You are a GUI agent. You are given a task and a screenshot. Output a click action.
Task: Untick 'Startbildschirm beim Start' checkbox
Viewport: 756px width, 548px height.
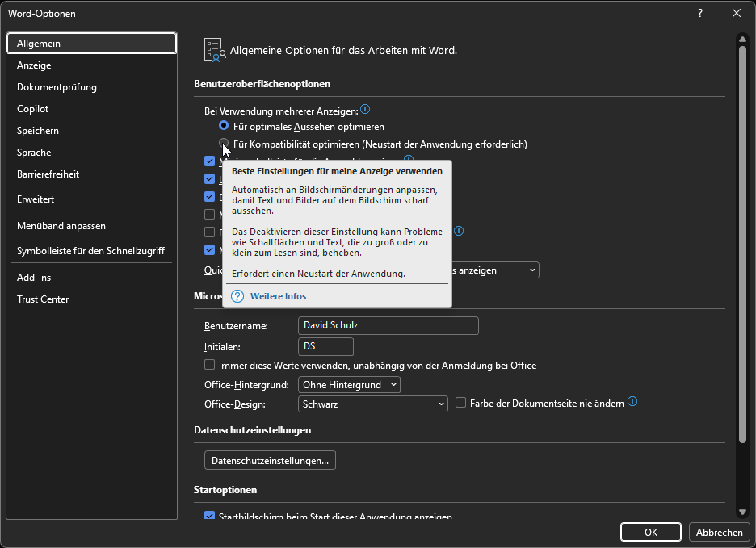(210, 517)
